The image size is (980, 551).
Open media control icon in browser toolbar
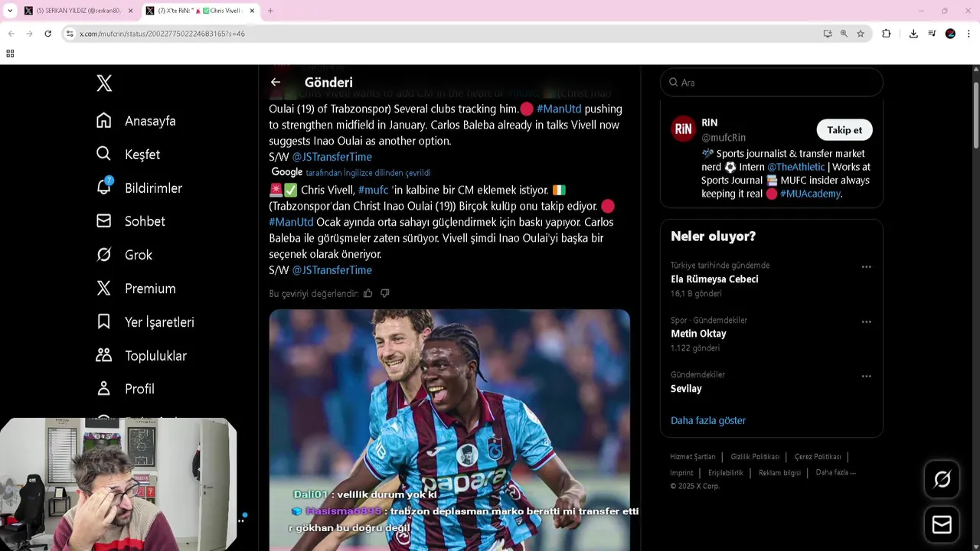pos(932,34)
